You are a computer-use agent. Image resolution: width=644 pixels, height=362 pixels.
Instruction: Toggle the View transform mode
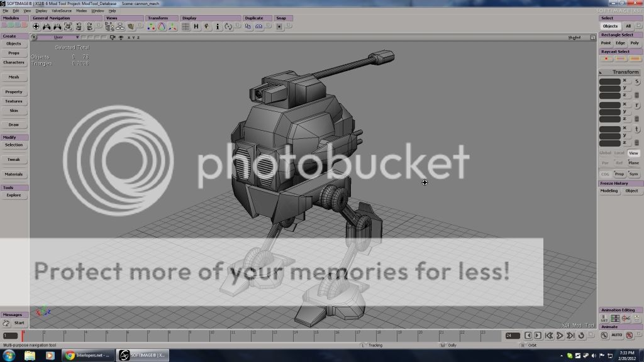pos(633,153)
